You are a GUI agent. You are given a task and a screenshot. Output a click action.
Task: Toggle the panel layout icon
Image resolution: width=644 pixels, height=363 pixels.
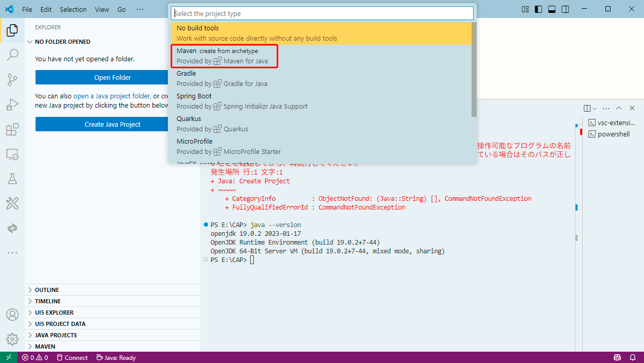(552, 9)
